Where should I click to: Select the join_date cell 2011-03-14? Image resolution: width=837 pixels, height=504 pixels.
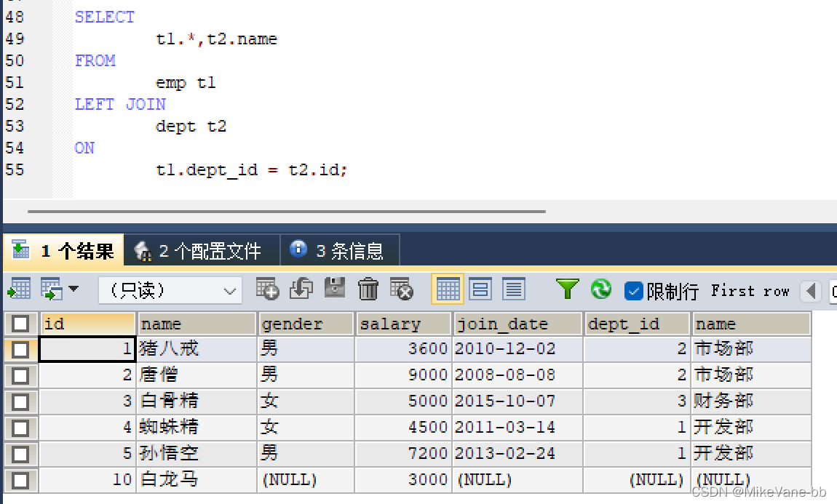click(x=517, y=428)
